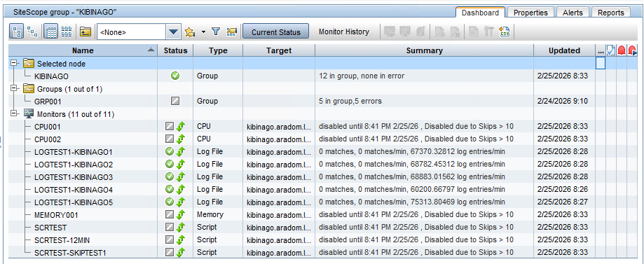Sort by the Type column header
This screenshot has width=644, height=264.
(x=218, y=50)
